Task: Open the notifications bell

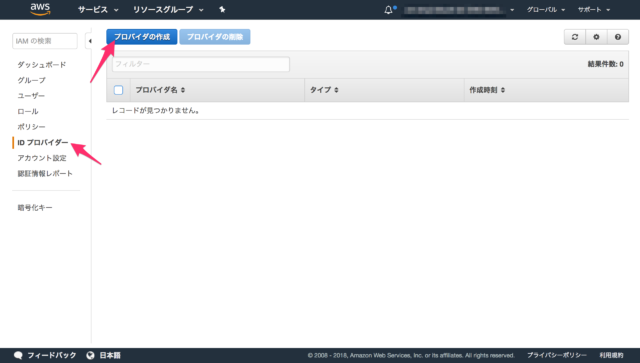Action: (x=389, y=9)
